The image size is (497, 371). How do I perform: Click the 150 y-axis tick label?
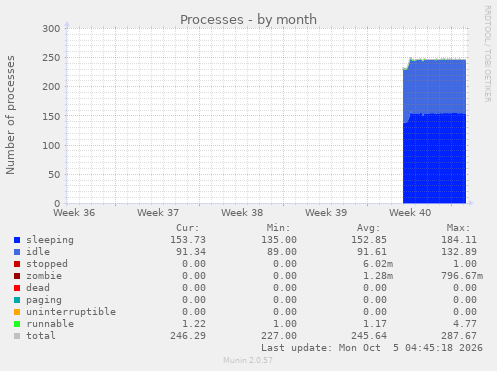pos(51,116)
